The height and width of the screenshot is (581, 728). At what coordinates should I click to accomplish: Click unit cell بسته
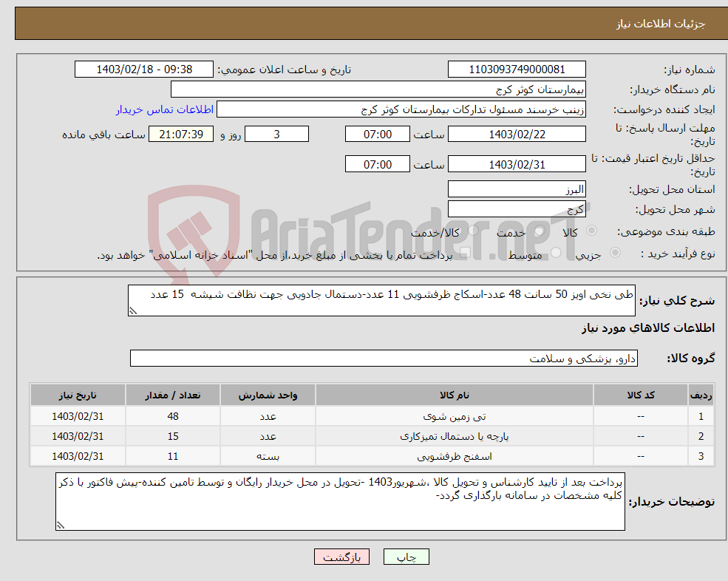[268, 456]
